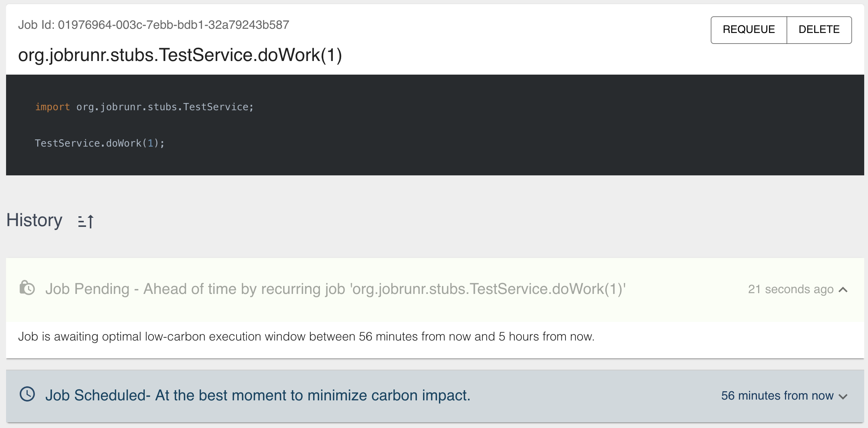Click the DELETE button
The image size is (868, 428).
pyautogui.click(x=819, y=30)
